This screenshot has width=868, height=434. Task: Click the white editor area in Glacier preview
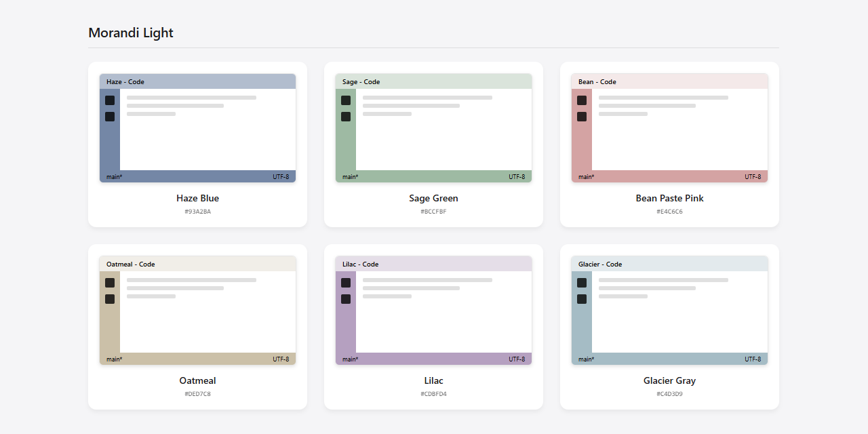[679, 312]
